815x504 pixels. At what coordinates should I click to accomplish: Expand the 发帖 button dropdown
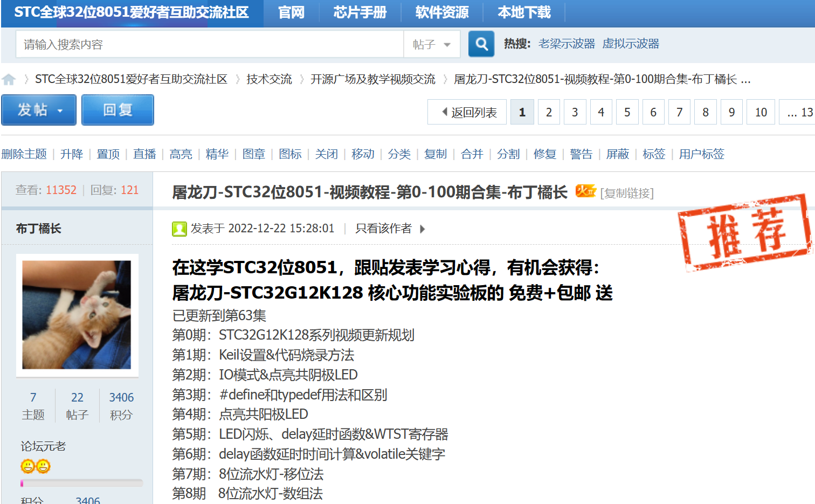click(x=60, y=111)
